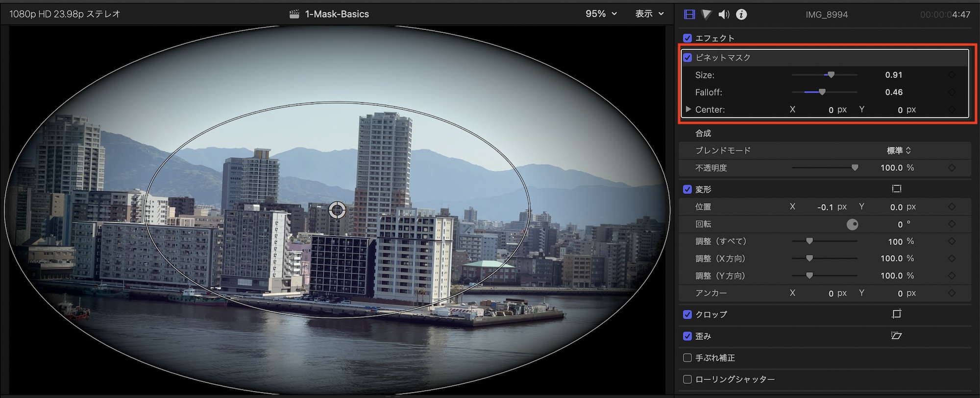This screenshot has height=398, width=980.
Task: Click the Falloff slider handle
Action: [822, 92]
